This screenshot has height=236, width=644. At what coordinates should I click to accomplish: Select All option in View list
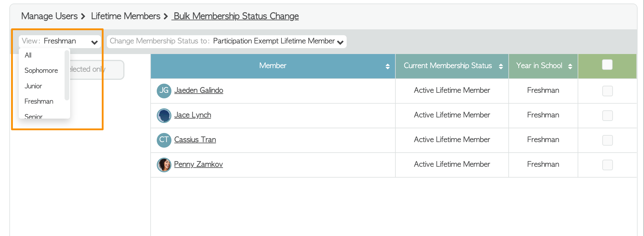click(x=28, y=55)
